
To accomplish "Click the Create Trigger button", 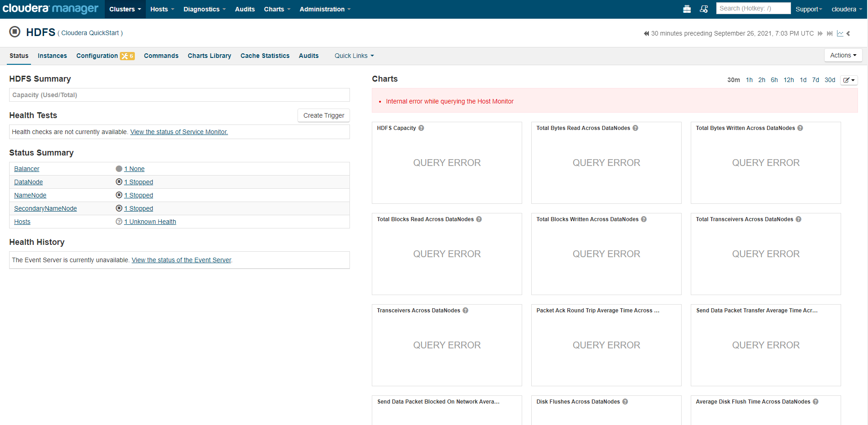I will pyautogui.click(x=324, y=115).
